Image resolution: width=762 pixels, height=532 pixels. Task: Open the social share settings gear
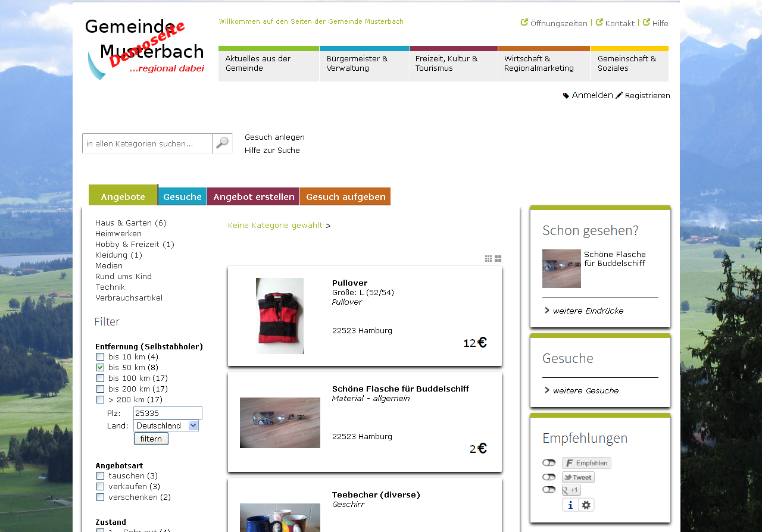586,505
